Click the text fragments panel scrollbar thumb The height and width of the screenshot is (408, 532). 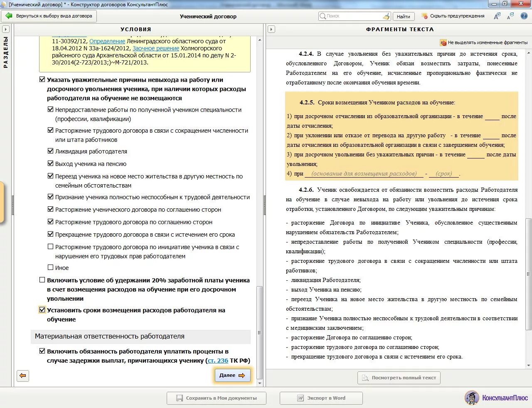(529, 274)
